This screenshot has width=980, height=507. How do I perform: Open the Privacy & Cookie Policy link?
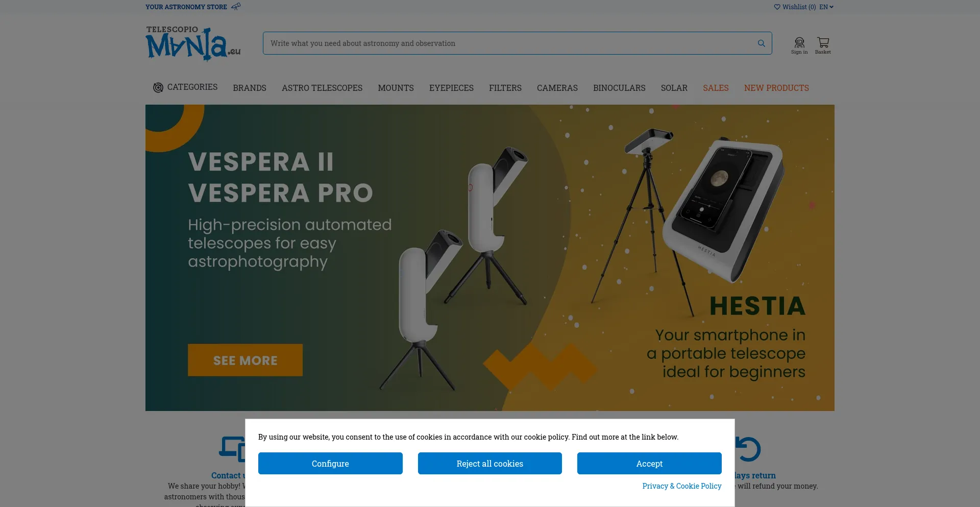[681, 486]
